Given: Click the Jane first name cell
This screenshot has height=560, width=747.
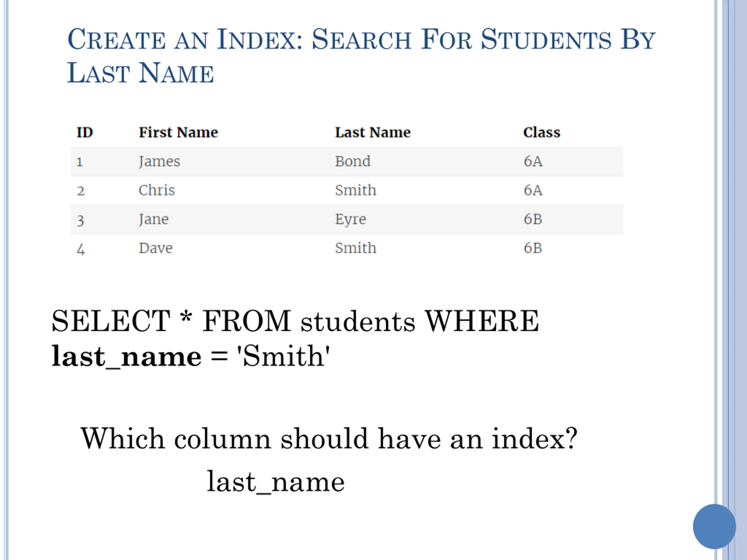Looking at the screenshot, I should 154,219.
